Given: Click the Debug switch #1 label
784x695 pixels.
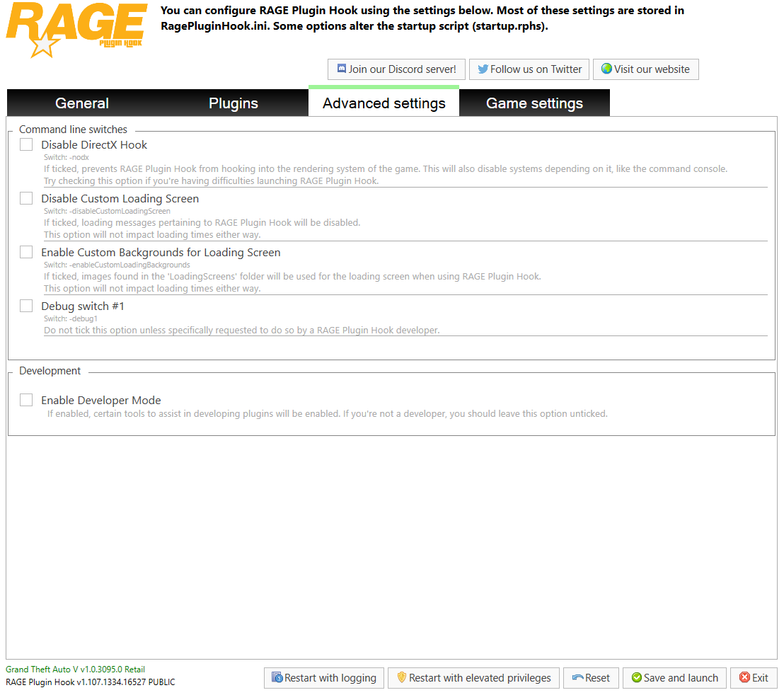Looking at the screenshot, I should coord(83,306).
